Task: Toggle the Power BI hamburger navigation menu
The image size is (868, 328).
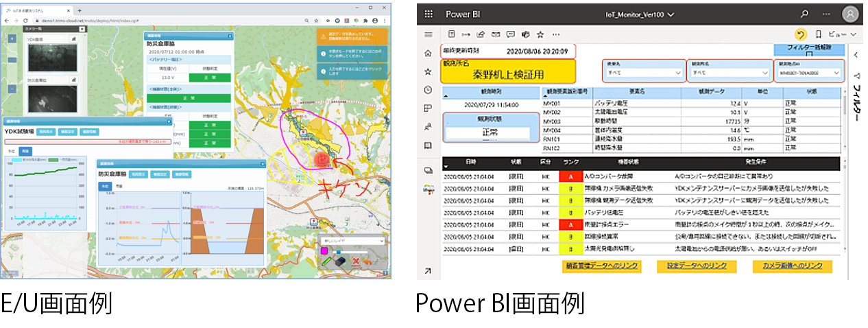Action: [x=429, y=34]
